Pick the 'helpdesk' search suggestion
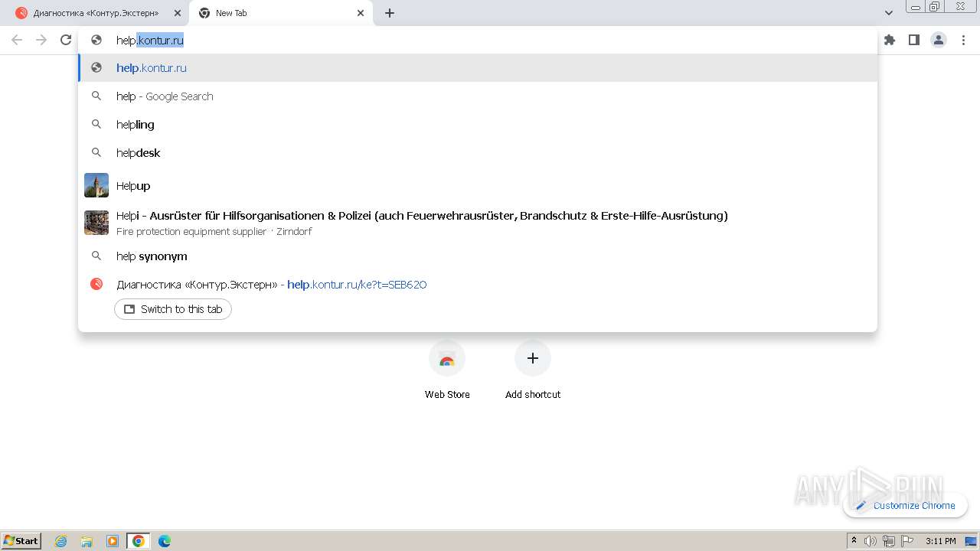Image resolution: width=980 pixels, height=551 pixels. (x=478, y=153)
